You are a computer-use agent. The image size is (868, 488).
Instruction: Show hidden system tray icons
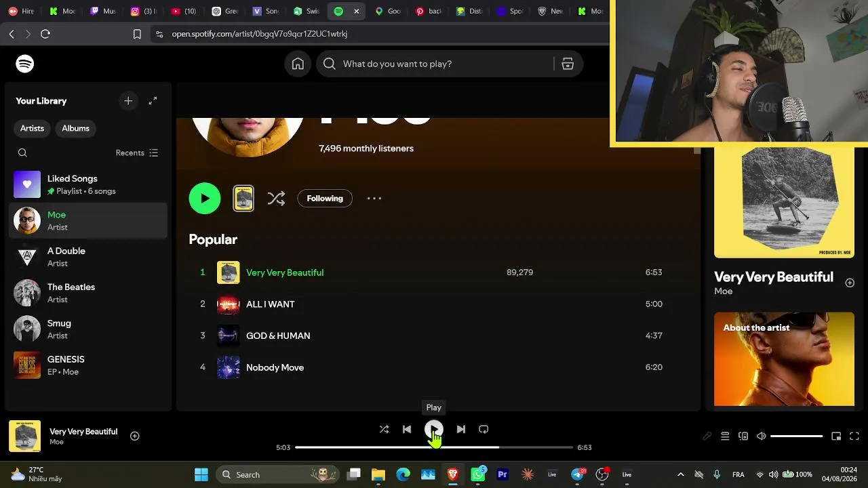click(681, 474)
